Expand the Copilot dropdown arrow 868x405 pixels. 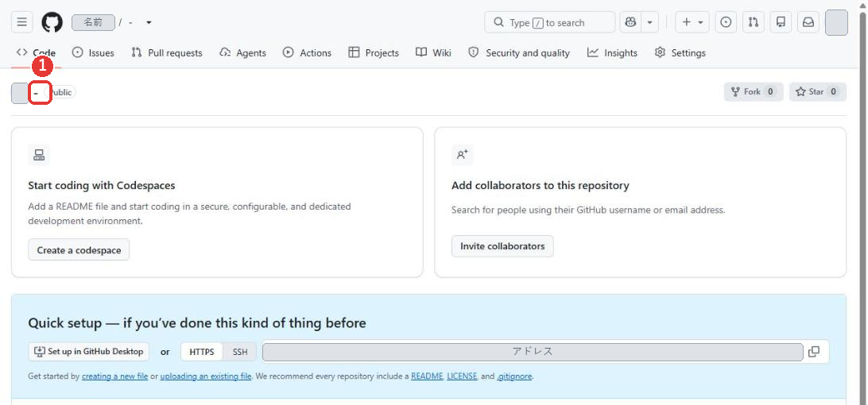pyautogui.click(x=650, y=22)
